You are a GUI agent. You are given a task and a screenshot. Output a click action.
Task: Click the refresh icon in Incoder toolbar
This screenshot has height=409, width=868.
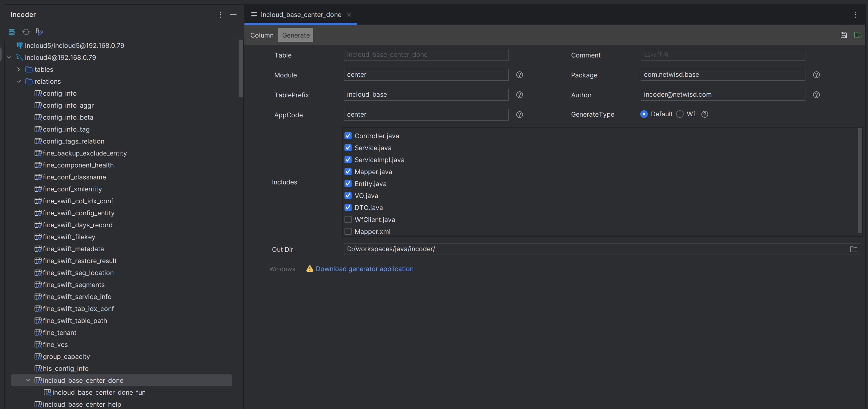(x=26, y=32)
